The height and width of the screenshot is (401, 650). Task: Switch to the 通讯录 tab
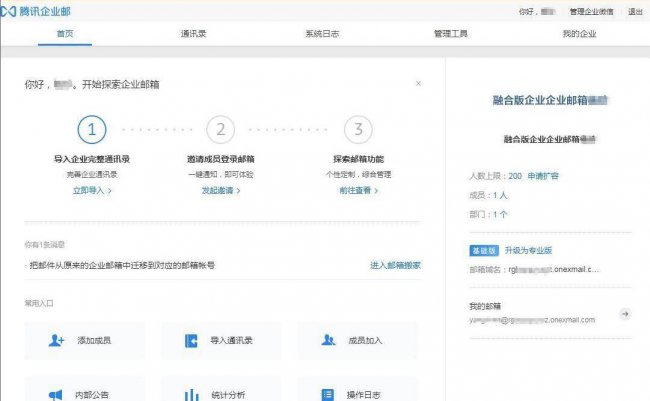pyautogui.click(x=193, y=34)
